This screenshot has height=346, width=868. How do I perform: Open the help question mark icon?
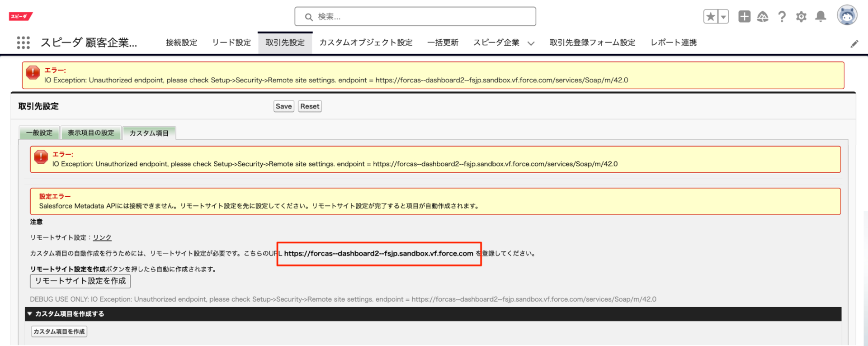[x=782, y=17]
